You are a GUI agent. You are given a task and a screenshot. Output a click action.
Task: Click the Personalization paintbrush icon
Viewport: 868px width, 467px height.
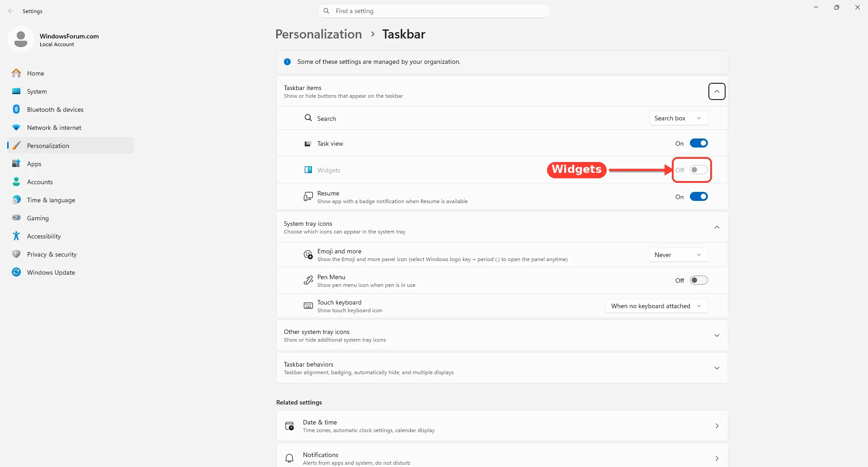tap(16, 145)
